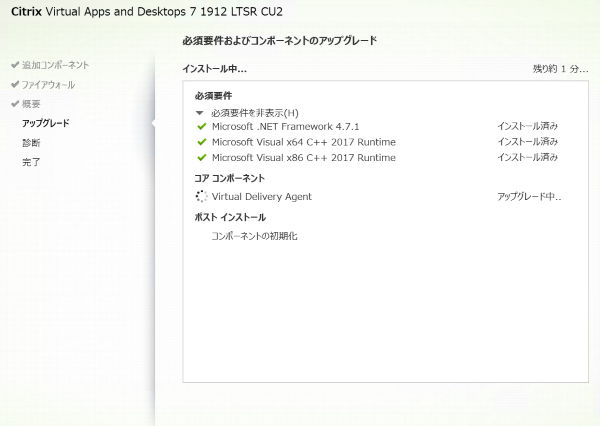Select the アップグレード wizard step

[x=46, y=123]
